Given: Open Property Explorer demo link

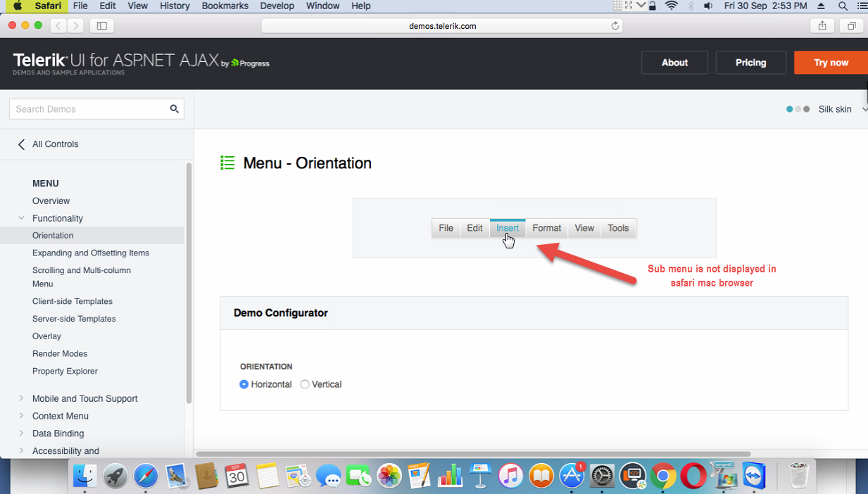Looking at the screenshot, I should pyautogui.click(x=65, y=371).
